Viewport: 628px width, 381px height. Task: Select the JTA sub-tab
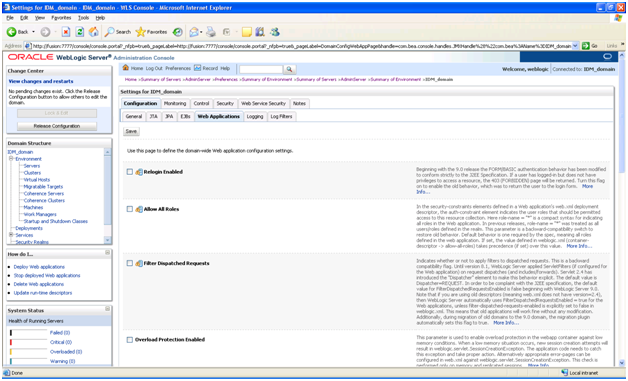tap(153, 117)
